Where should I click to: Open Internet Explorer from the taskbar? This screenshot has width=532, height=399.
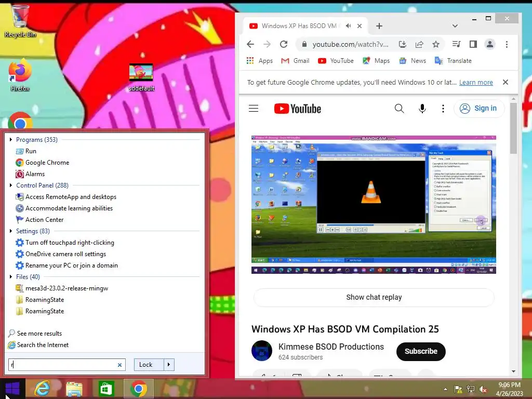[43, 389]
